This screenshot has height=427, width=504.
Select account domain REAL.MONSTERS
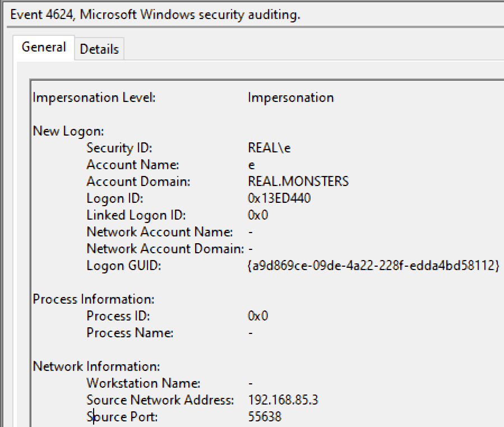(x=298, y=182)
